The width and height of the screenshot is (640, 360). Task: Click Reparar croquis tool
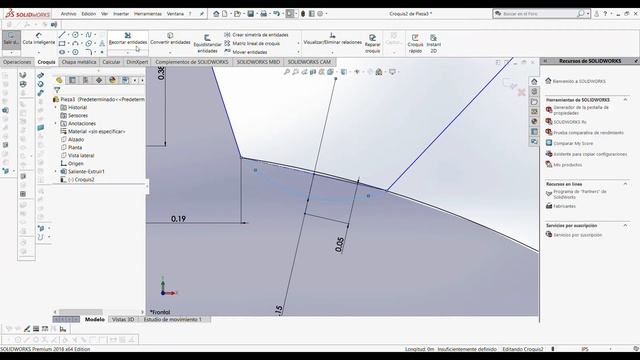372,44
